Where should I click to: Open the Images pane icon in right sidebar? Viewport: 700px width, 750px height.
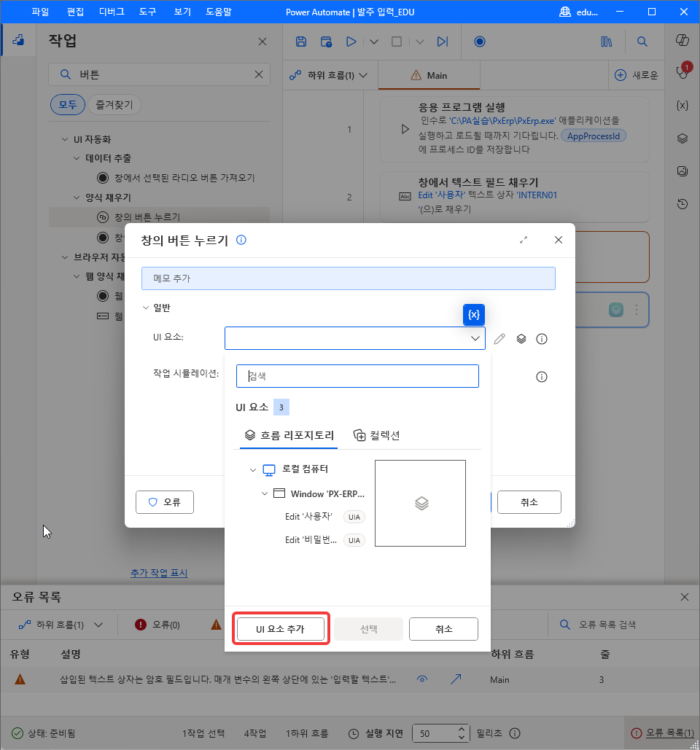pos(682,171)
